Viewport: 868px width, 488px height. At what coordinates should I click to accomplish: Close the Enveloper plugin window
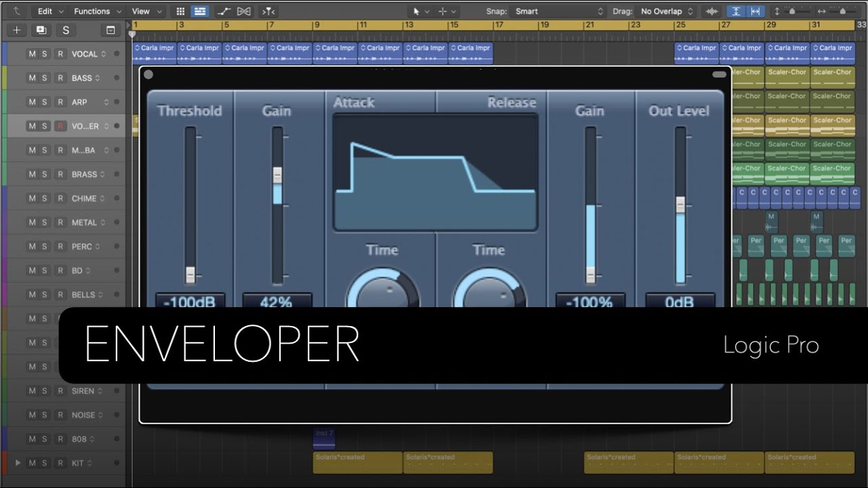point(149,75)
